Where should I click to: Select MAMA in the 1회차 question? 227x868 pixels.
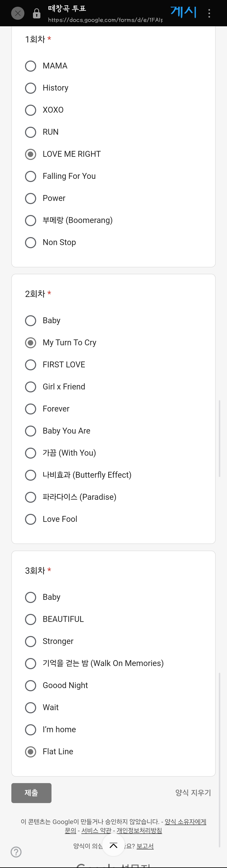tap(31, 66)
